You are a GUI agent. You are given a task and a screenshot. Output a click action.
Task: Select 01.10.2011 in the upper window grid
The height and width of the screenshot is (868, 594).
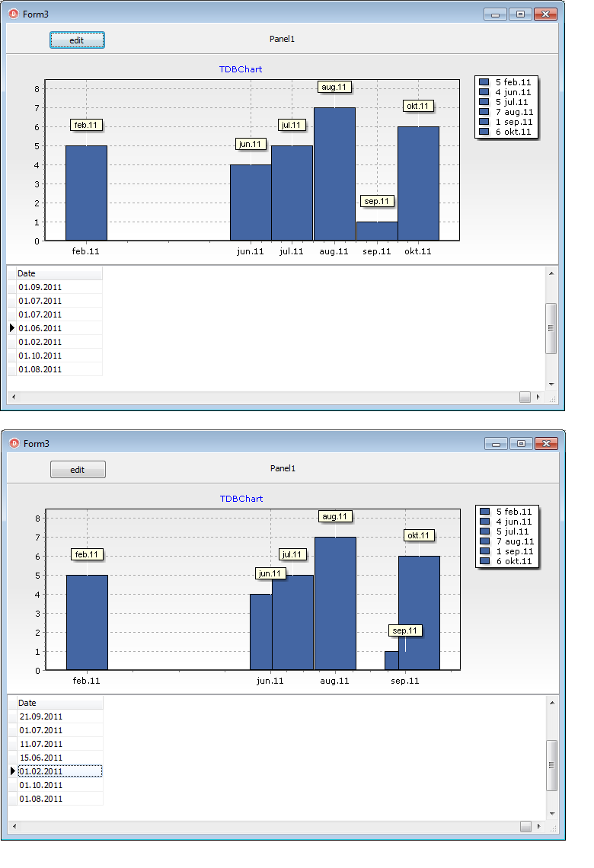click(59, 356)
